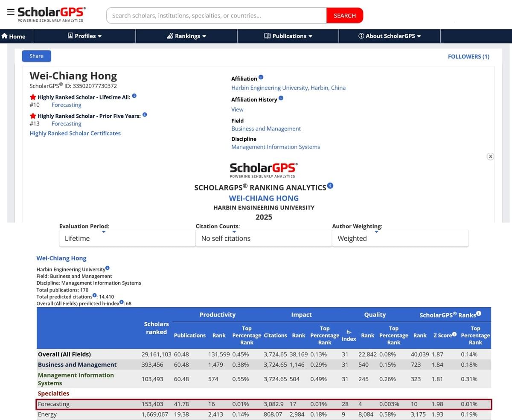Click info icon after Harbin Engineering University
This screenshot has width=512, height=420.
click(108, 268)
